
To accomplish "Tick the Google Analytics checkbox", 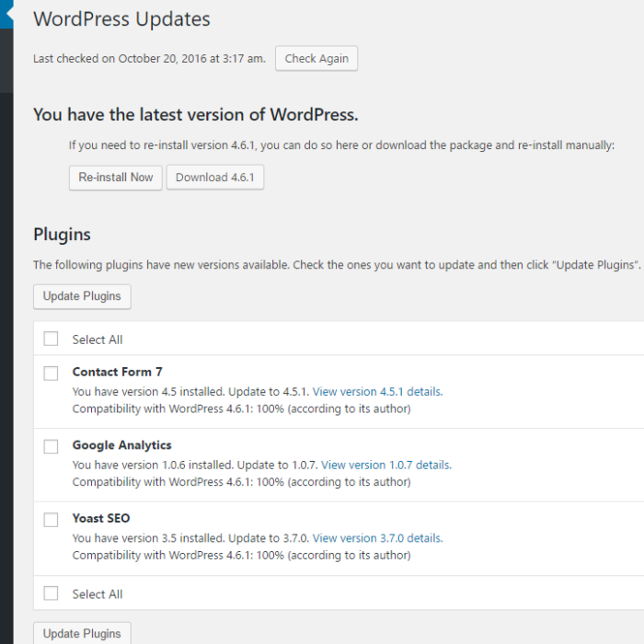I will [51, 446].
